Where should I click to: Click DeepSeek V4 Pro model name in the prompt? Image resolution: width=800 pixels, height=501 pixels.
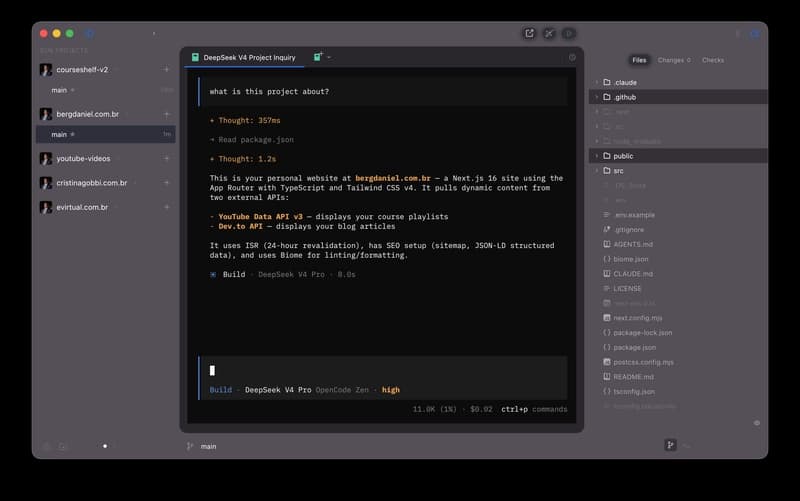(x=278, y=390)
